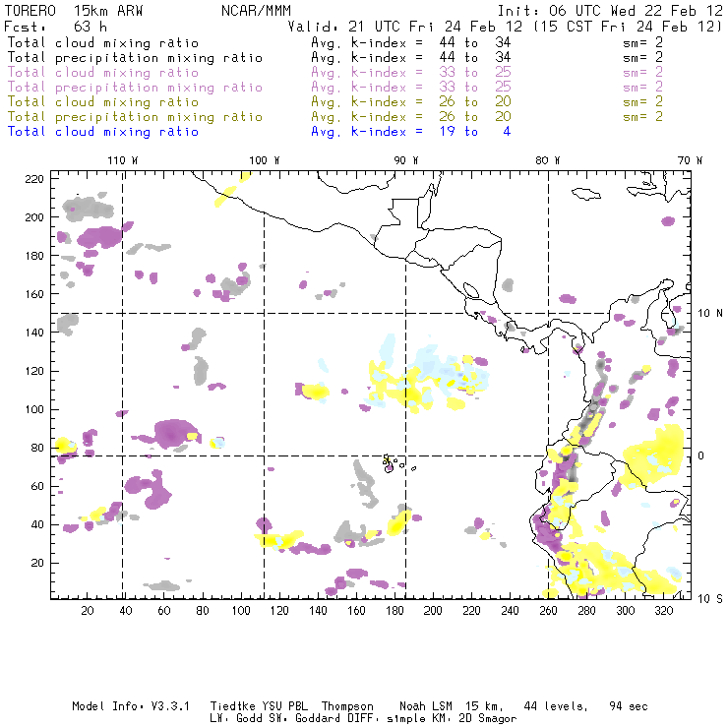
Task: Click the 'Fcst: 63 h' forecast hour text
Action: (x=55, y=27)
